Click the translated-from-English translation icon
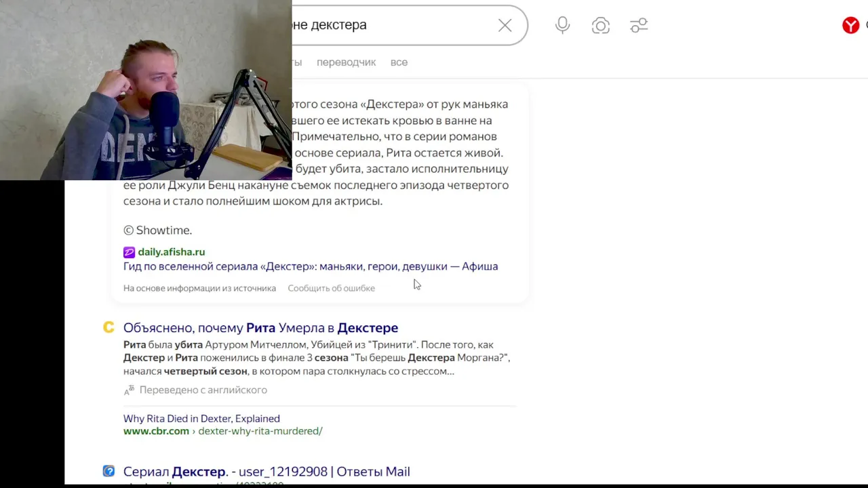The height and width of the screenshot is (488, 868). point(129,390)
